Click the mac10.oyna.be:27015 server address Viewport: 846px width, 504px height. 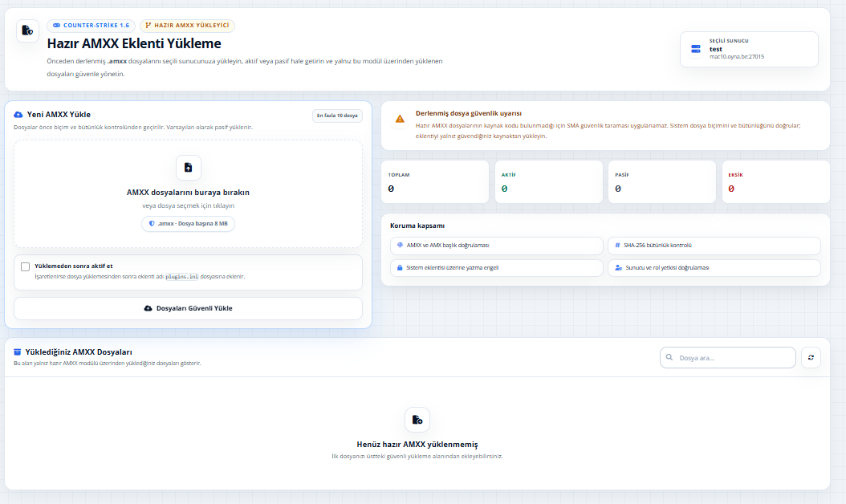[737, 57]
